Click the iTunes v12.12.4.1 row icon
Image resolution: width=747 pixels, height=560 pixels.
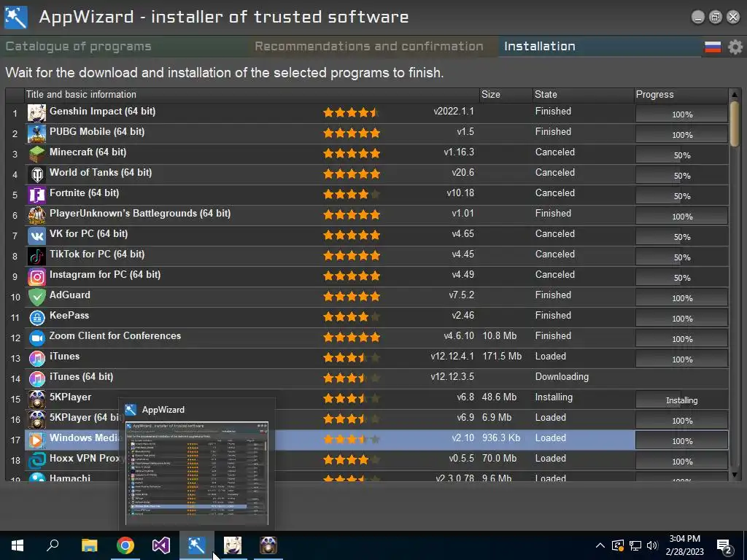36,359
